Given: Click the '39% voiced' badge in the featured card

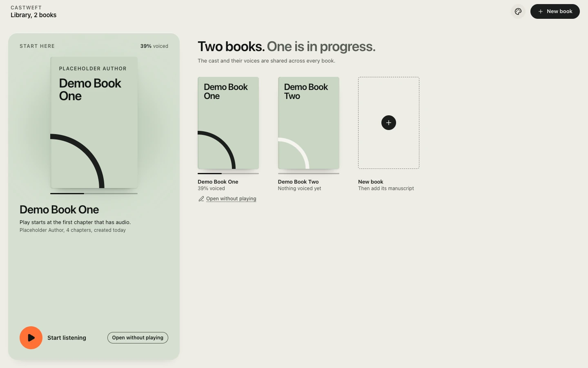Looking at the screenshot, I should tap(154, 46).
